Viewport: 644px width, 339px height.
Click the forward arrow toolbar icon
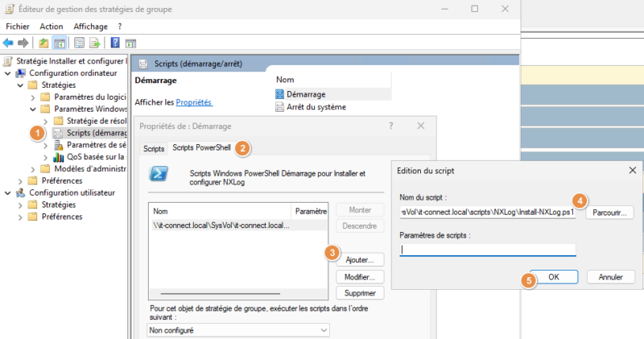23,43
